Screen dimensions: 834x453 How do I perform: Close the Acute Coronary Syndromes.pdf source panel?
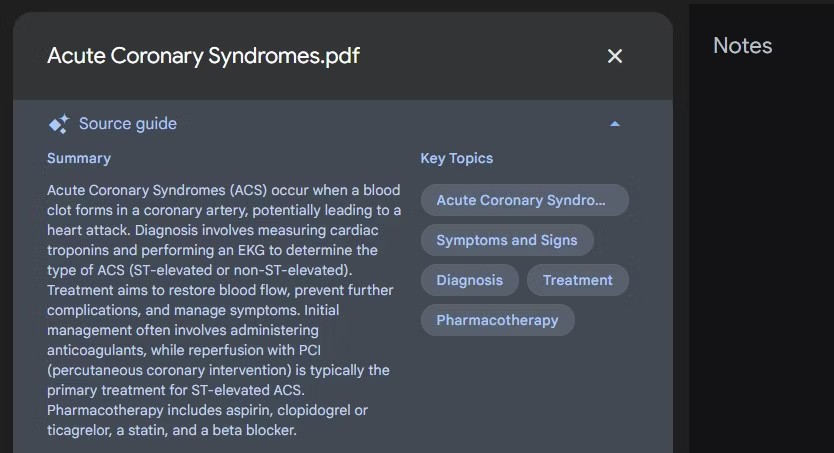(615, 56)
